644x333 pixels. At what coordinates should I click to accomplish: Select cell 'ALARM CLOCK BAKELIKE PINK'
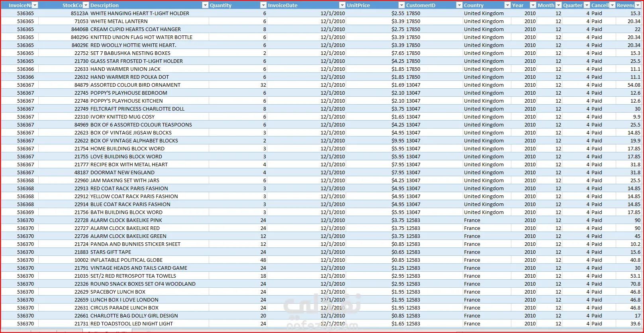(149, 220)
